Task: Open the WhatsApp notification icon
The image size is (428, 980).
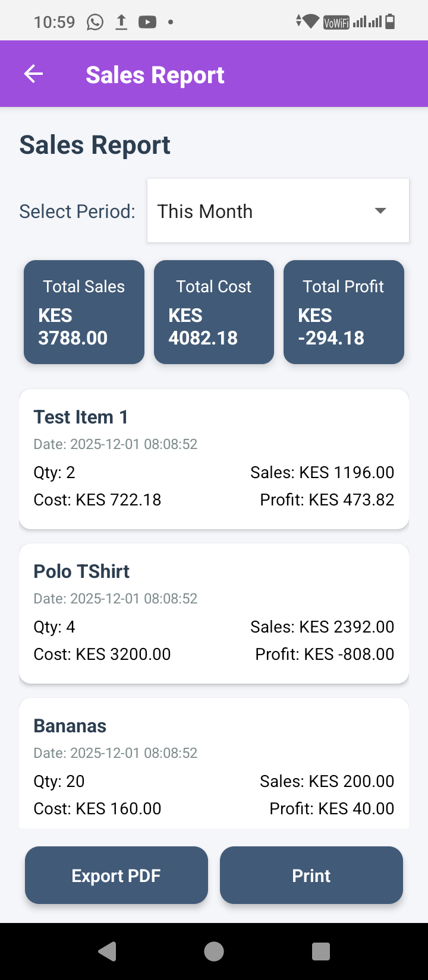Action: point(95,23)
